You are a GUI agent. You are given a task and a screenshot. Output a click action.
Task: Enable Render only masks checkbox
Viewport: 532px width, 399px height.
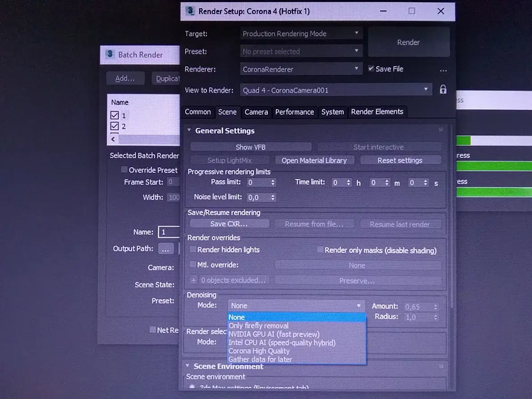pos(320,250)
